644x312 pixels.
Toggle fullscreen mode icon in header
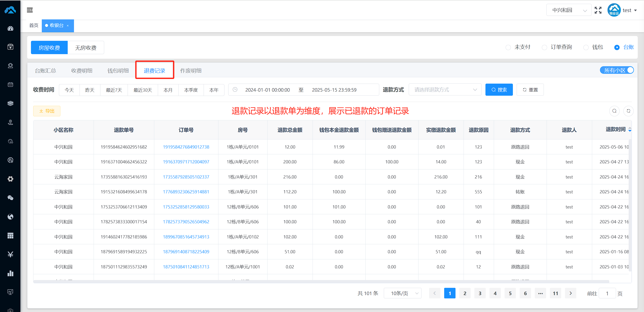coord(598,10)
